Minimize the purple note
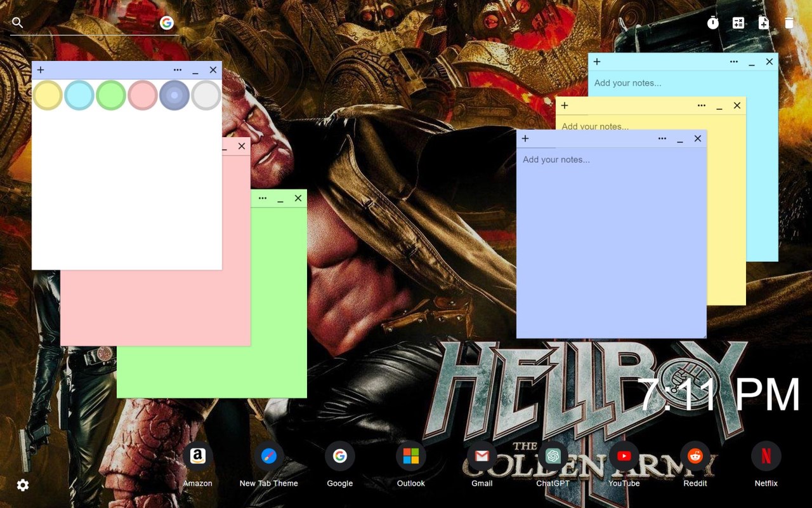Screen dimensions: 812x508 coord(680,140)
